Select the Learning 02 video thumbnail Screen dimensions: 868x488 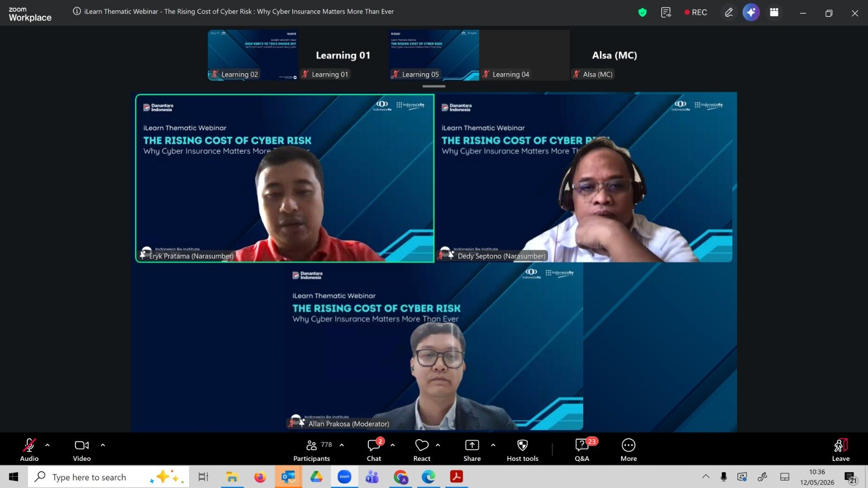[253, 55]
